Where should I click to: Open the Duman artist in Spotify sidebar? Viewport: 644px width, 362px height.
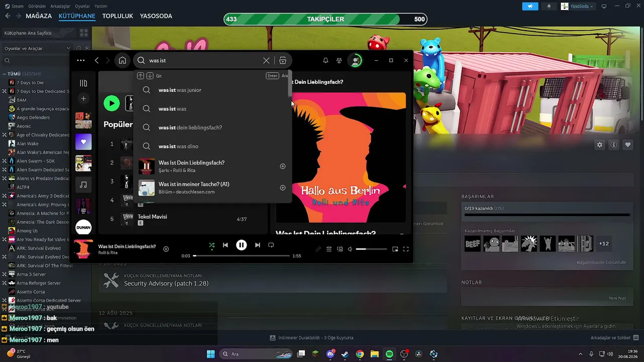84,227
